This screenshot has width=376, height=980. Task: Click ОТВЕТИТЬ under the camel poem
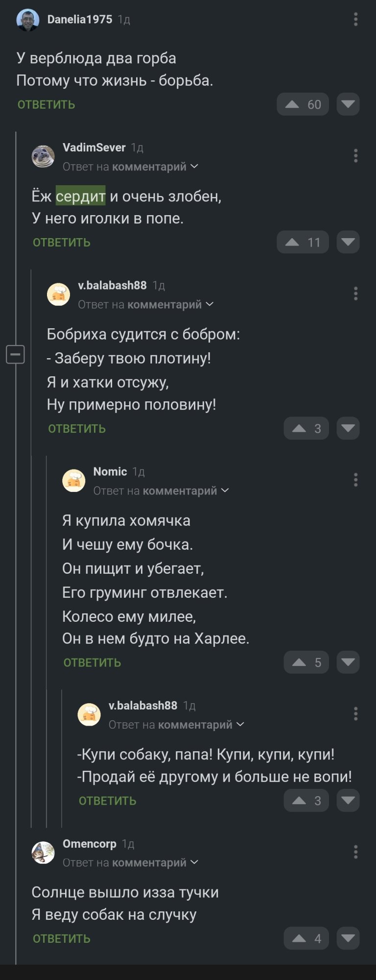(x=46, y=104)
